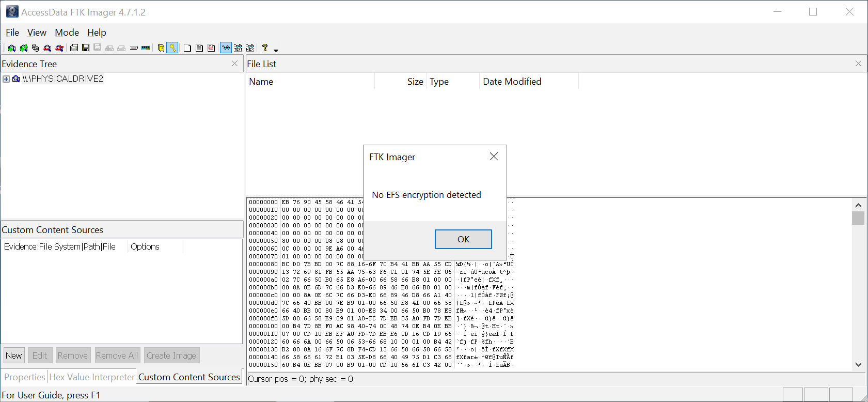The height and width of the screenshot is (402, 868).
Task: Click the Remove Evidence Item icon
Action: [47, 48]
